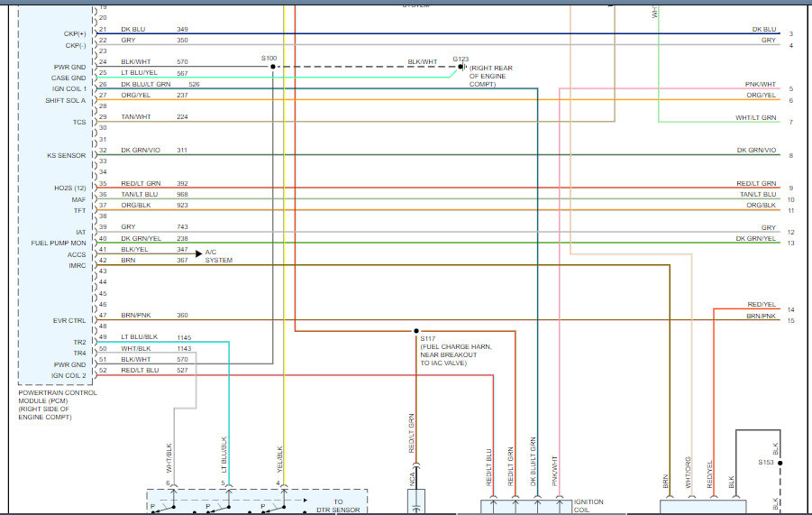The width and height of the screenshot is (812, 515).
Task: Select the KS SENSOR pin label
Action: coord(67,155)
